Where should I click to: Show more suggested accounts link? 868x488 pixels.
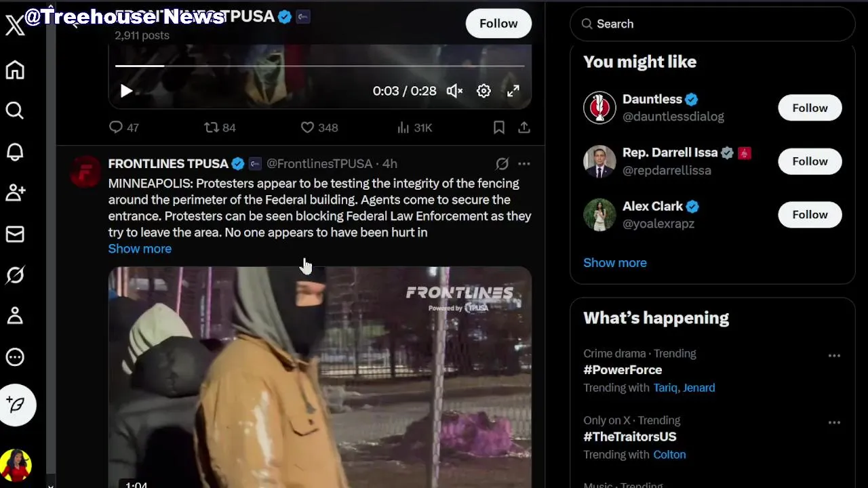tap(615, 263)
